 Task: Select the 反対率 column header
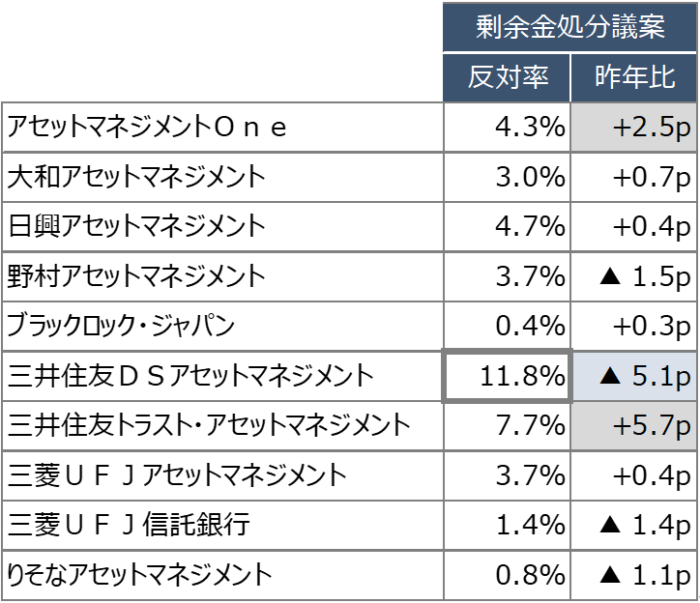pos(507,77)
